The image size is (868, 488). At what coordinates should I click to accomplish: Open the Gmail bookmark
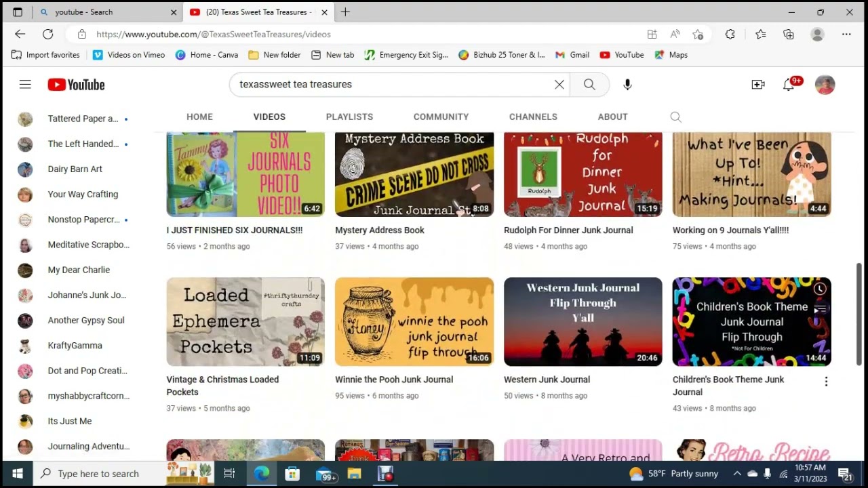pos(572,55)
